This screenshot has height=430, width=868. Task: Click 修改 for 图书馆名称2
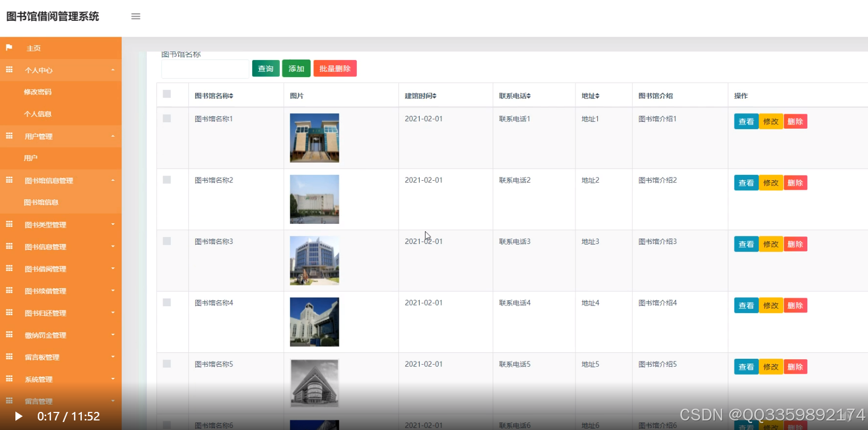tap(771, 183)
